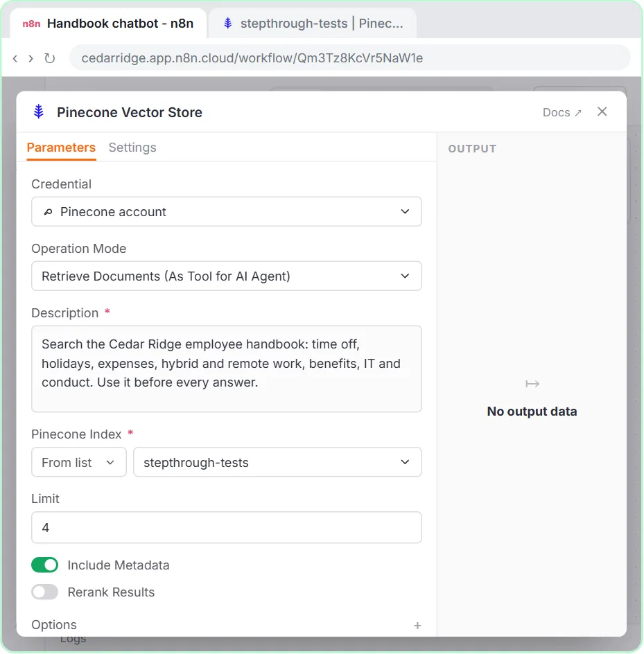
Task: Open the Operation Mode dropdown
Action: coord(227,276)
